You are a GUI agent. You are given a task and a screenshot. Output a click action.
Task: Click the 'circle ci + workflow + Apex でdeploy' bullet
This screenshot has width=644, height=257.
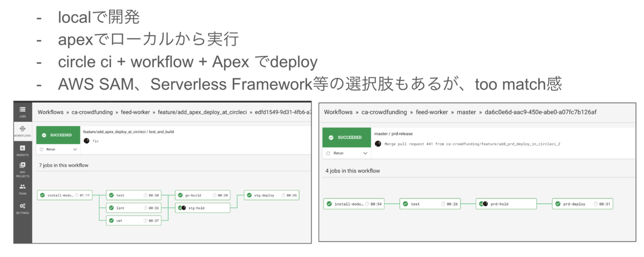pos(188,62)
